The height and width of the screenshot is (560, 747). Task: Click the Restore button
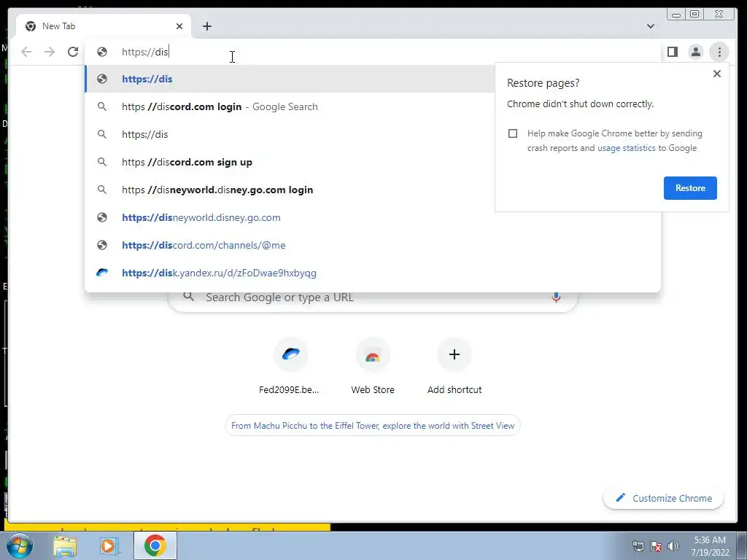[690, 188]
